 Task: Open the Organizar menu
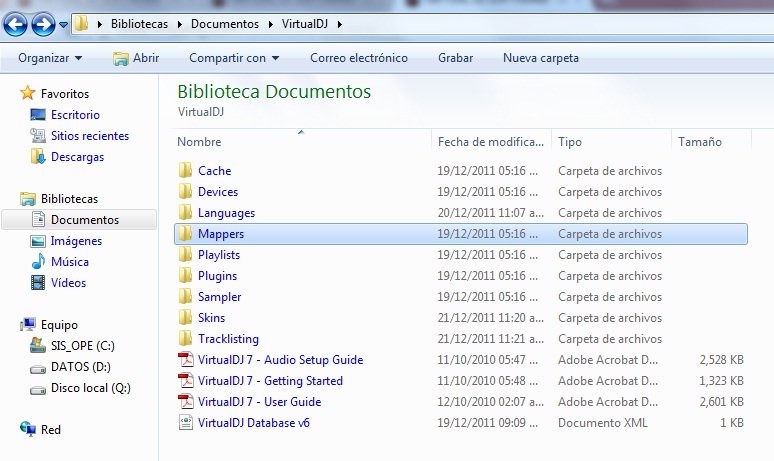(50, 58)
